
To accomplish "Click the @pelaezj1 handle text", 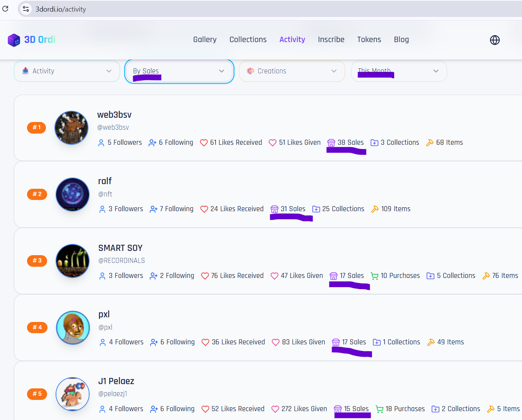I will [113, 394].
